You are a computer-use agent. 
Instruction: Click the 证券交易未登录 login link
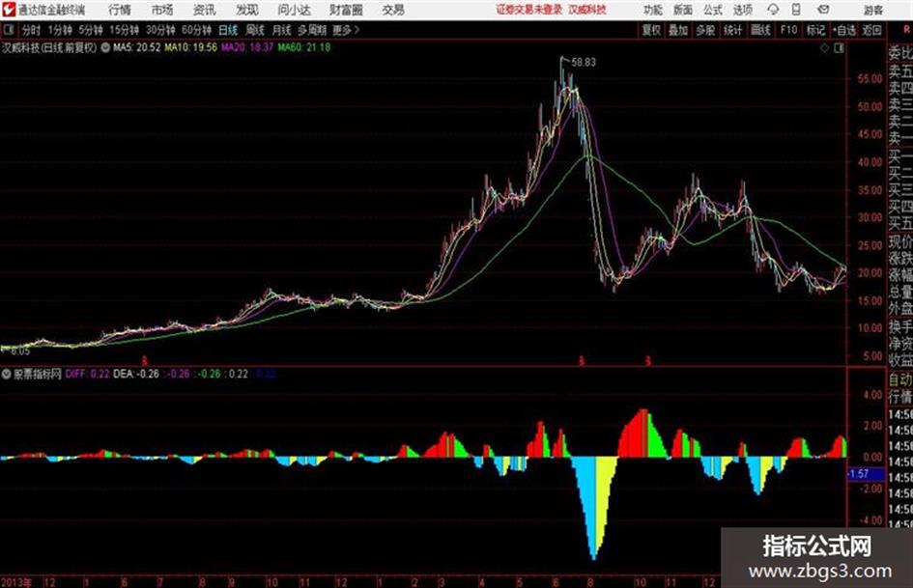tap(529, 10)
